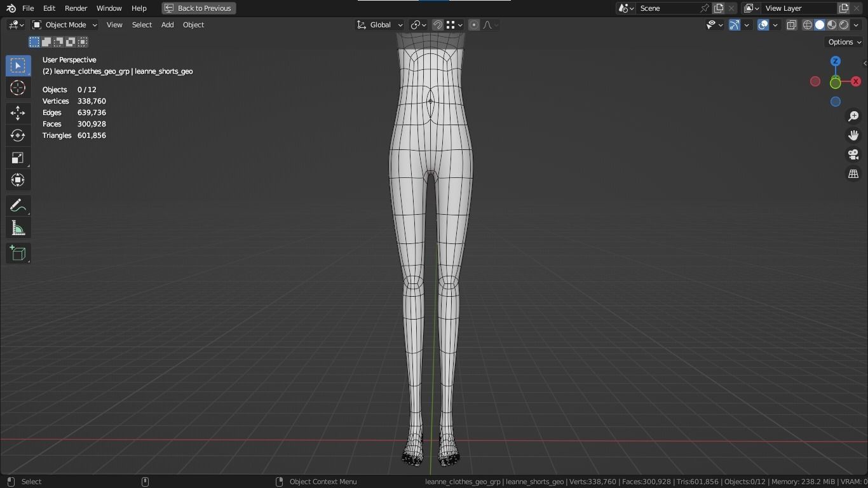
Task: Select the Scale tool
Action: [18, 158]
